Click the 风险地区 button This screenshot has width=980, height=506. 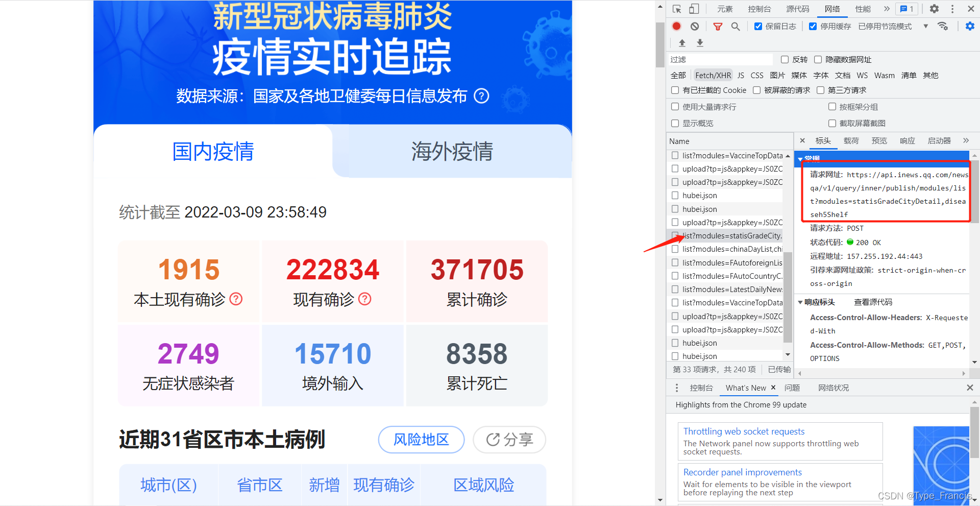click(x=421, y=439)
